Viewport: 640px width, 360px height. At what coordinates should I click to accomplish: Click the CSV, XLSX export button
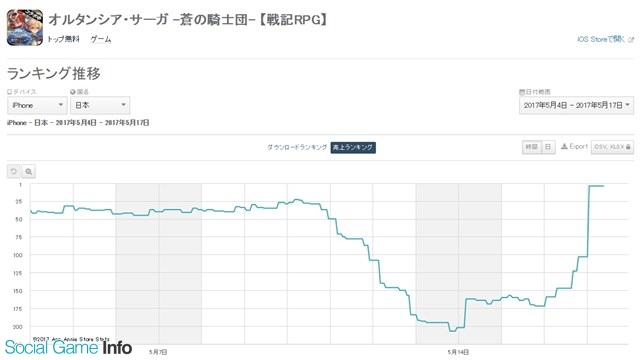[612, 147]
